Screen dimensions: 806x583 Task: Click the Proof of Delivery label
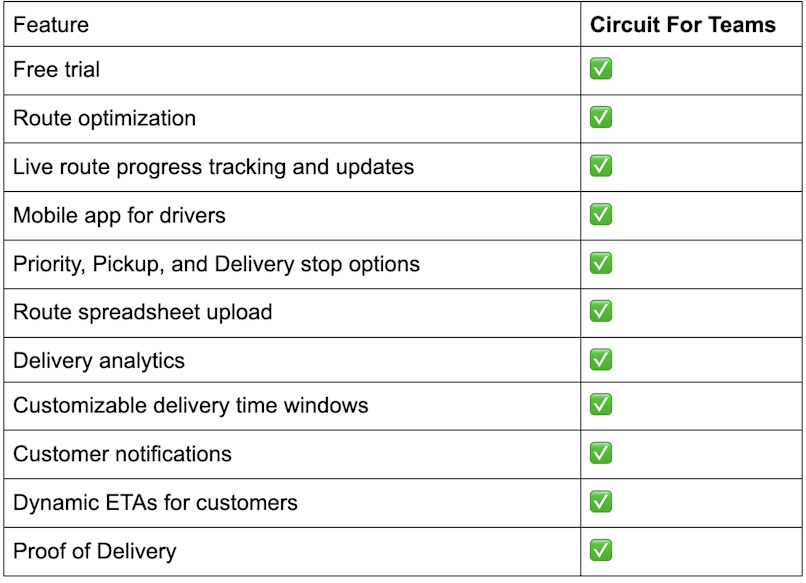[x=95, y=551]
